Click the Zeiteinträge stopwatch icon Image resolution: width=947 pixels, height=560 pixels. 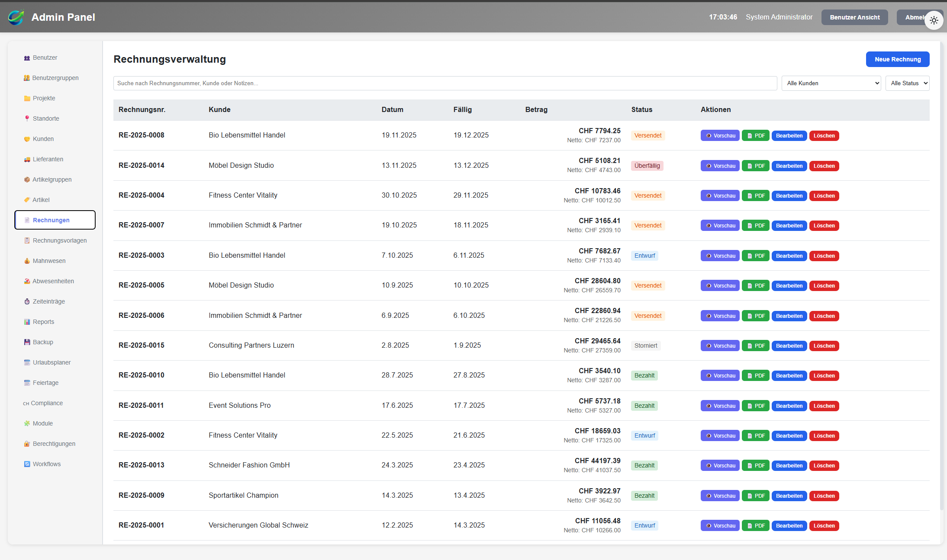[x=27, y=302]
